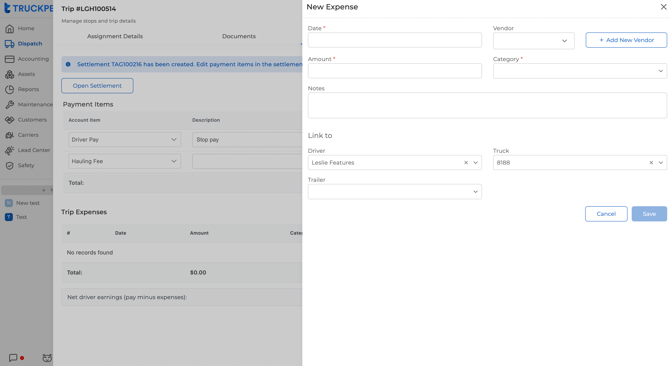The height and width of the screenshot is (366, 670).
Task: Go to Accounting menu item
Action: coord(33,59)
